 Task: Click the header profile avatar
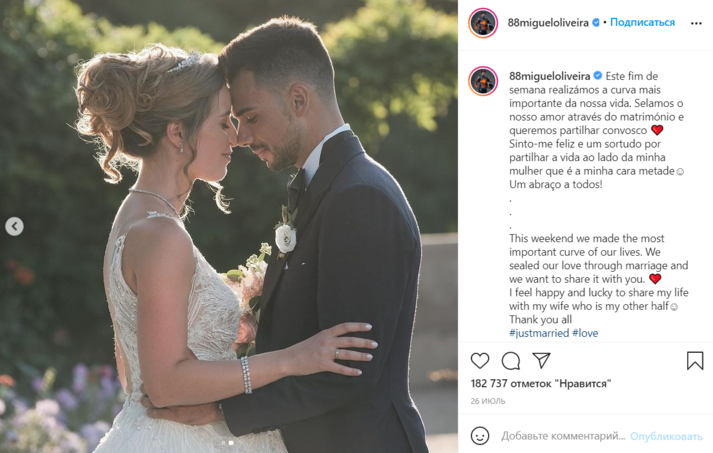click(x=483, y=23)
